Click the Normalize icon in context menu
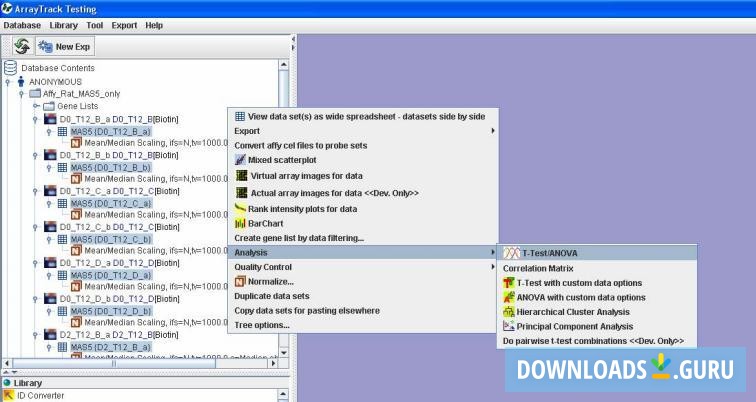The height and width of the screenshot is (402, 756). [240, 281]
